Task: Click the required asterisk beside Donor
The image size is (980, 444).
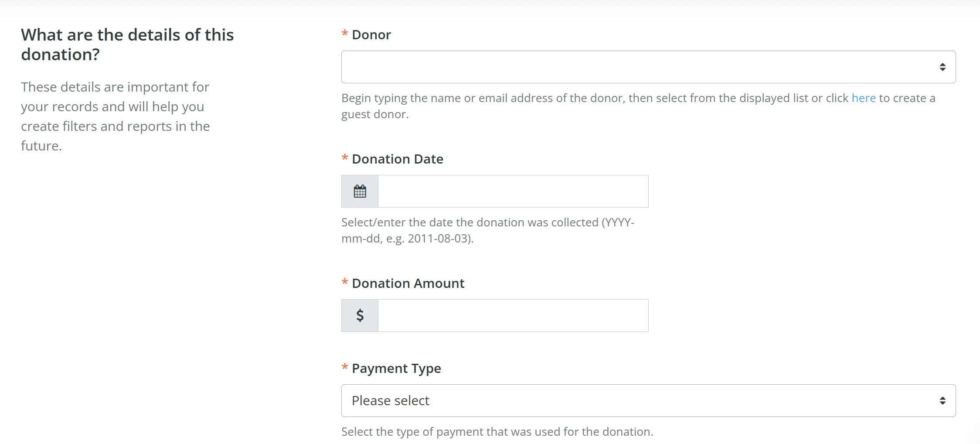Action: (344, 34)
